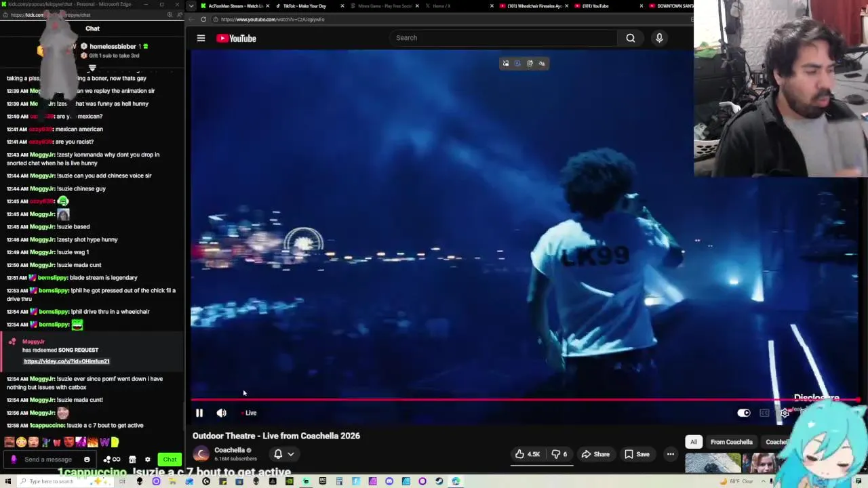This screenshot has height=488, width=868.
Task: Focus the YouTube Search field
Action: pos(502,38)
